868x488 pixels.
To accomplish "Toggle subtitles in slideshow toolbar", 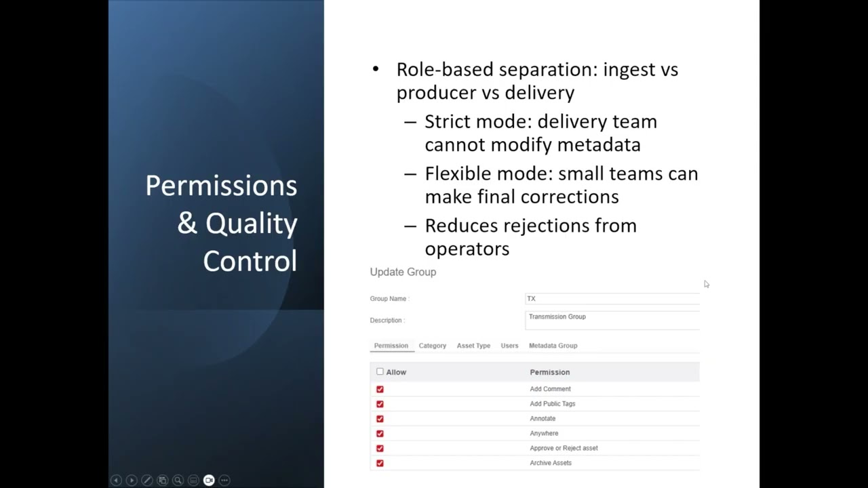I will (193, 480).
